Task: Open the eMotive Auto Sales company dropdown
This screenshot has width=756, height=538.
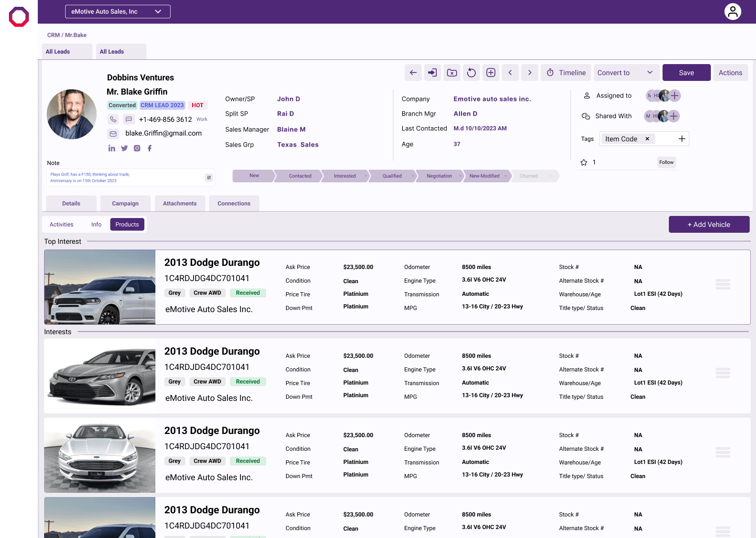Action: (x=118, y=12)
